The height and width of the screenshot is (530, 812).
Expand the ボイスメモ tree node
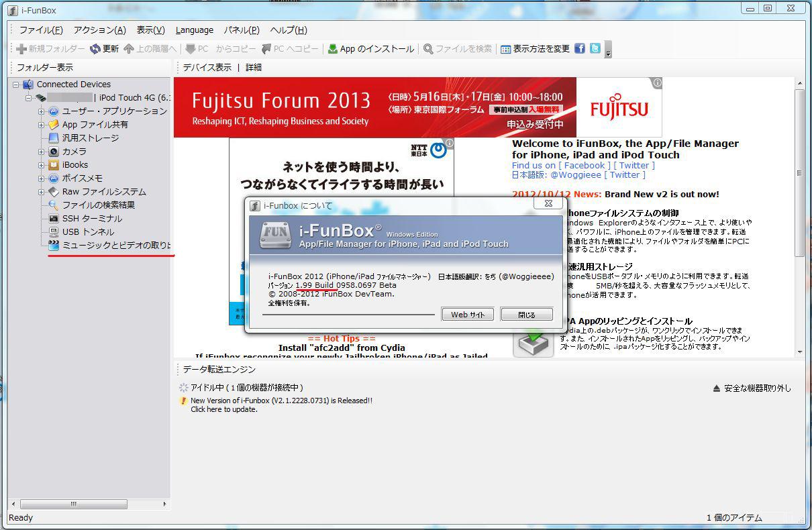coord(41,178)
